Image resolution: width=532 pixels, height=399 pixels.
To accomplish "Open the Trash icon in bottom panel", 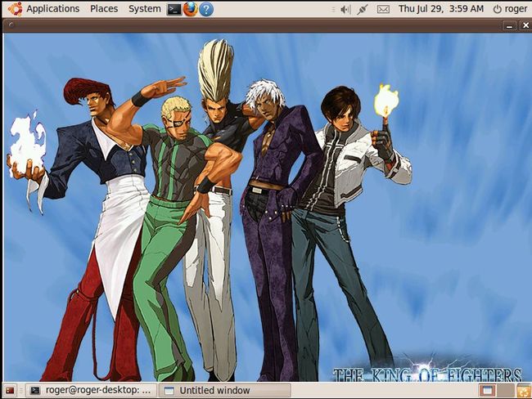I will tap(524, 391).
